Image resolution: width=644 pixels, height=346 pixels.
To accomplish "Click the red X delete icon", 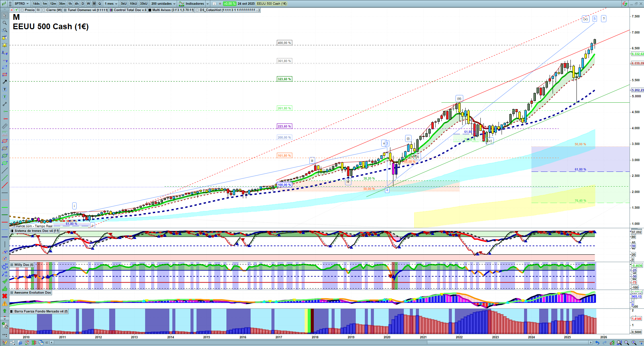I will 5,296.
